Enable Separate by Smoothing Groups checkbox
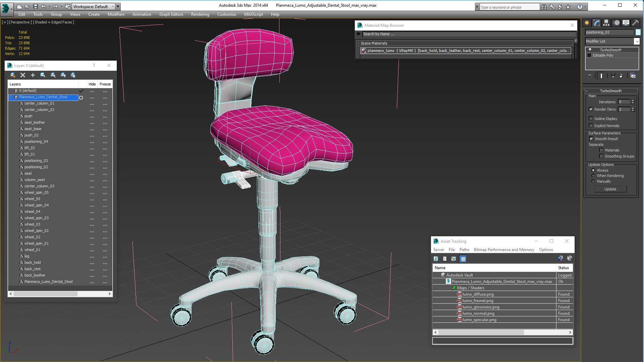644x362 pixels. tap(601, 156)
